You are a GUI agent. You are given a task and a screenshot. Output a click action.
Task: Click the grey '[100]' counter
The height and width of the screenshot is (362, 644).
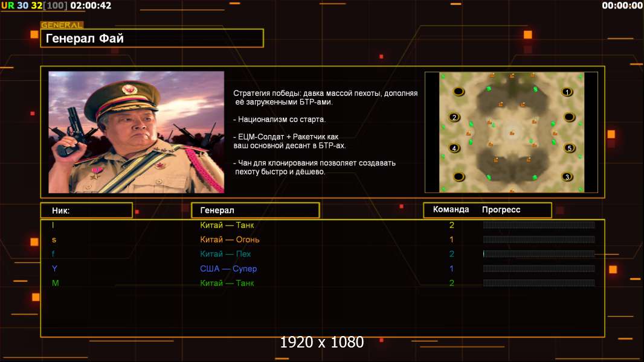pyautogui.click(x=56, y=5)
